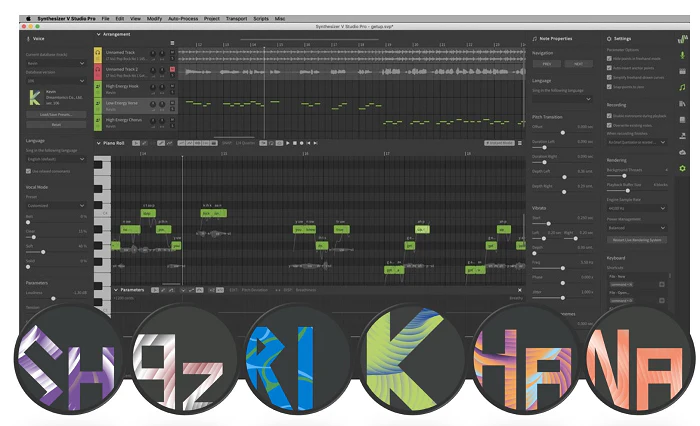
Task: Open Note Properties language dropdown
Action: click(x=562, y=99)
